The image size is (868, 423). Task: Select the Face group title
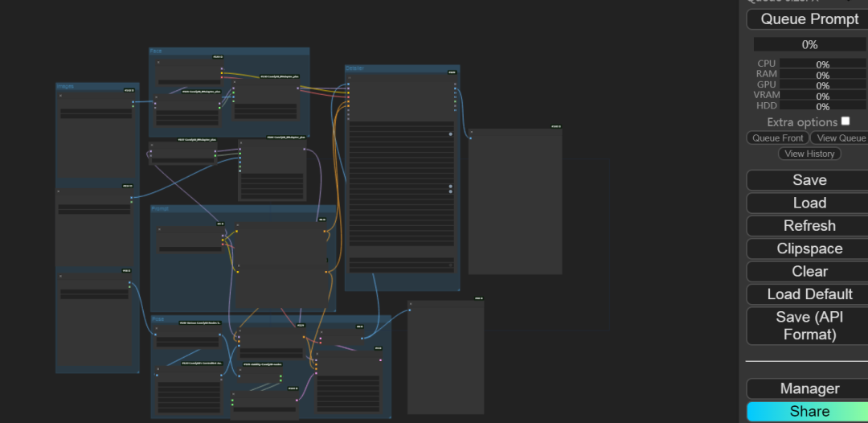coord(156,51)
